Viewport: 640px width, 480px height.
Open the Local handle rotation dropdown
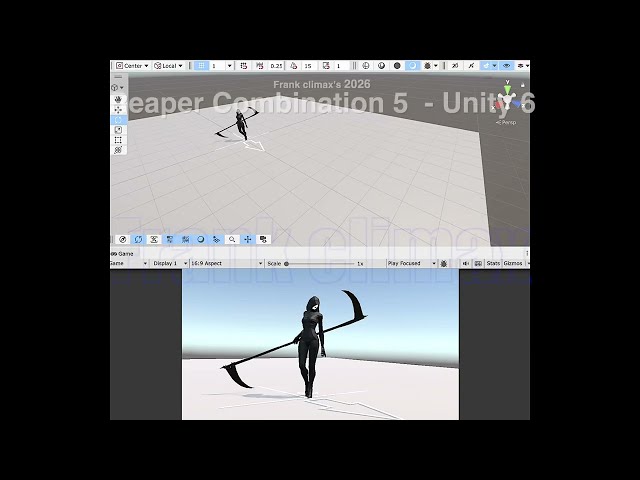point(168,66)
